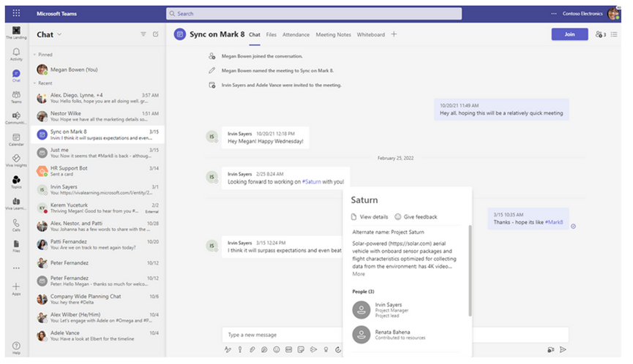Expand the Chat header dropdown chevron

[x=59, y=34]
